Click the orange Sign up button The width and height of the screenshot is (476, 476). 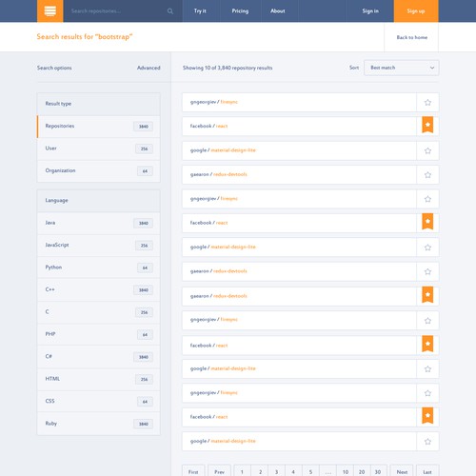tap(416, 11)
